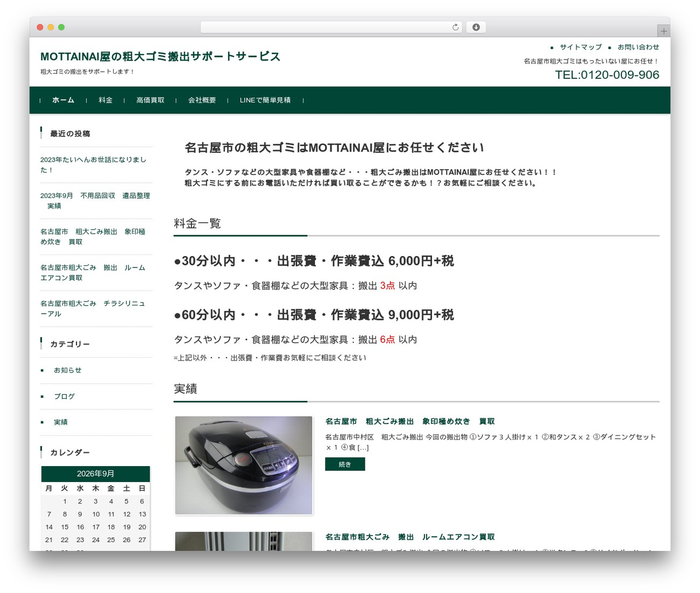Open the ホーム menu item
The image size is (700, 593).
point(63,100)
